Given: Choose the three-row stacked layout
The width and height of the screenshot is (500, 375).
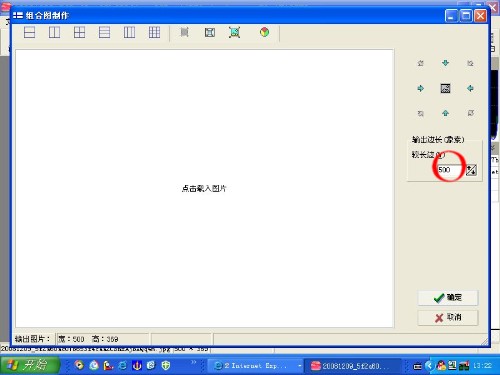Looking at the screenshot, I should 104,32.
